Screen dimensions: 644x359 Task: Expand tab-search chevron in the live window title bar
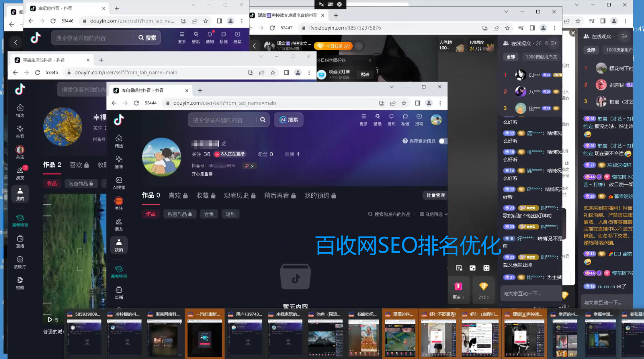tap(506, 12)
